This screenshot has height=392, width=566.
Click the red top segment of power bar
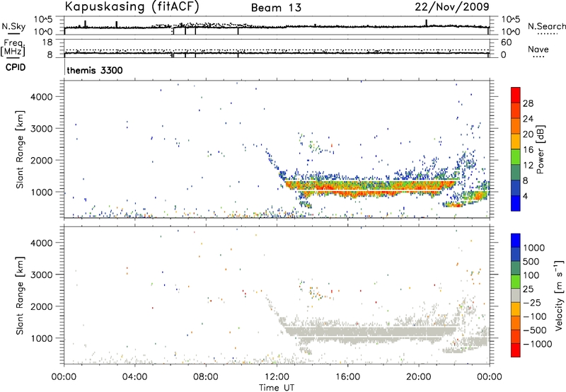point(516,95)
